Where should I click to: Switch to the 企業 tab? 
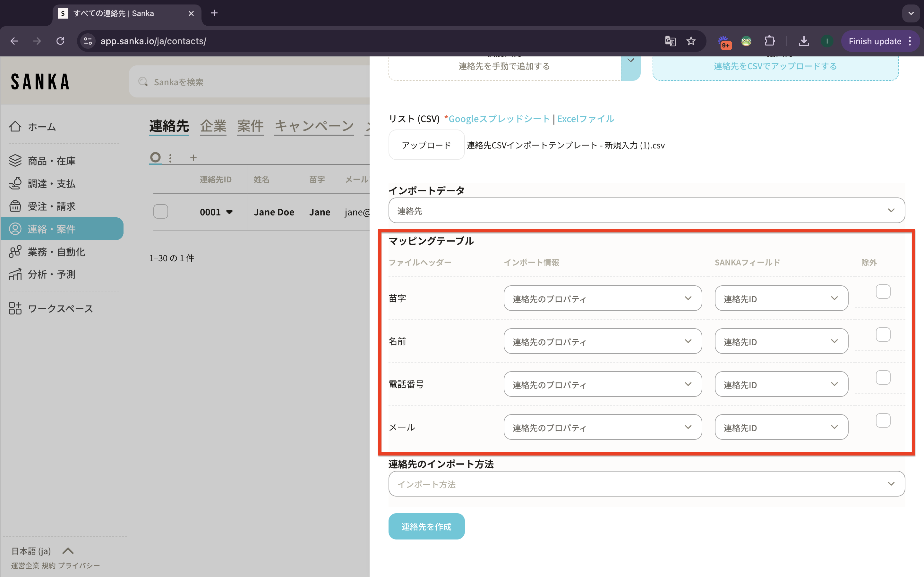point(213,126)
